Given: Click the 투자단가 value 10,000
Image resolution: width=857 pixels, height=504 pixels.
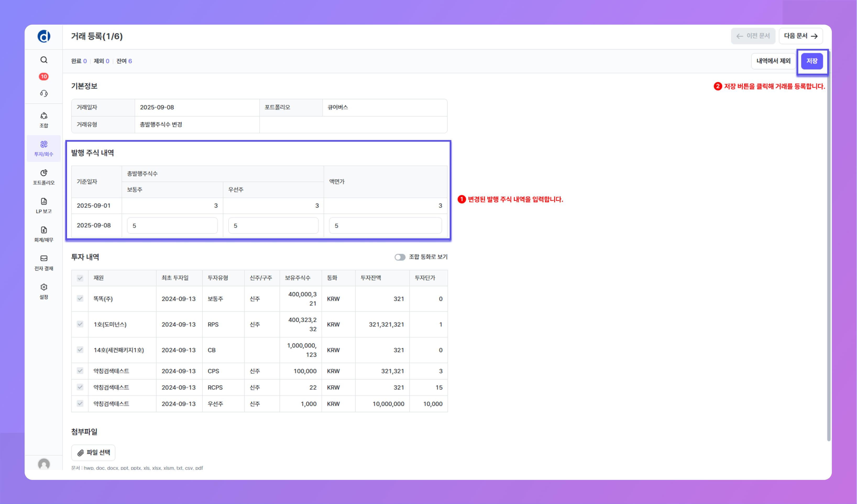Looking at the screenshot, I should (433, 404).
